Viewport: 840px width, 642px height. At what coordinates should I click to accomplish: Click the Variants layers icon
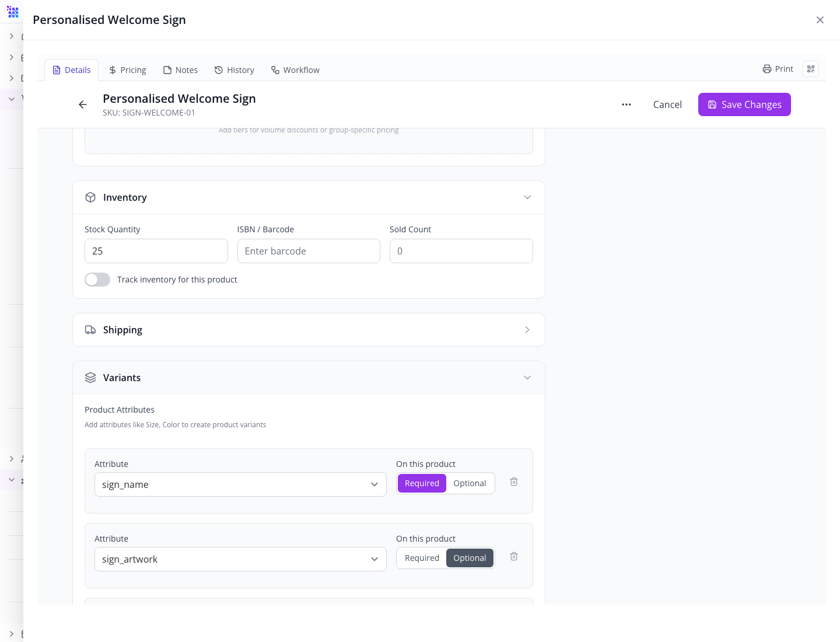click(90, 378)
